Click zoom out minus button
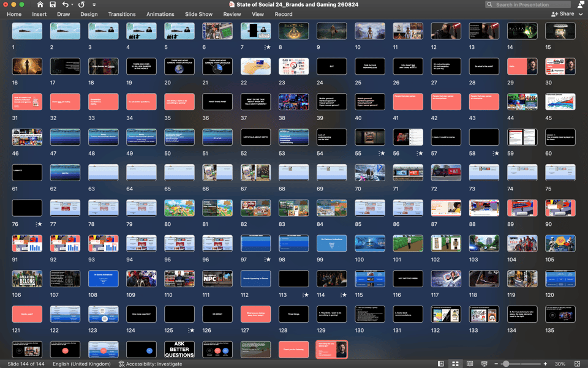The height and width of the screenshot is (368, 588). click(496, 364)
